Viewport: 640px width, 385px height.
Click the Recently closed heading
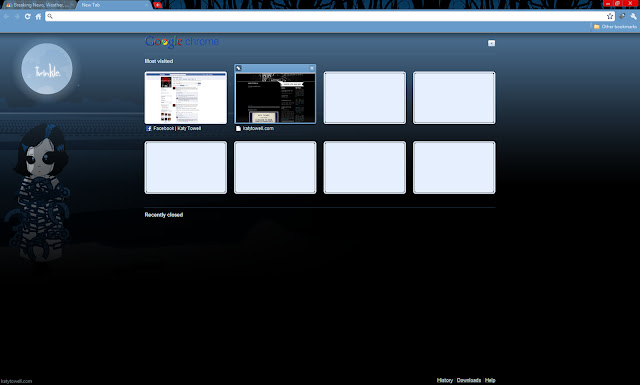pos(164,215)
